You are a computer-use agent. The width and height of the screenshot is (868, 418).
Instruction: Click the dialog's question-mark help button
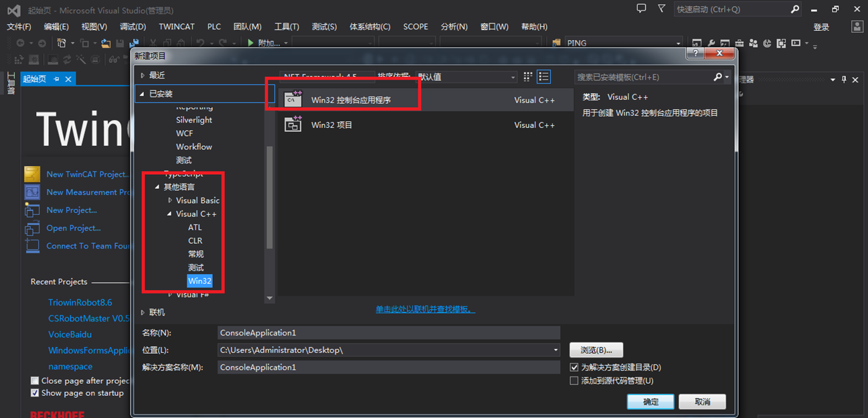point(696,53)
